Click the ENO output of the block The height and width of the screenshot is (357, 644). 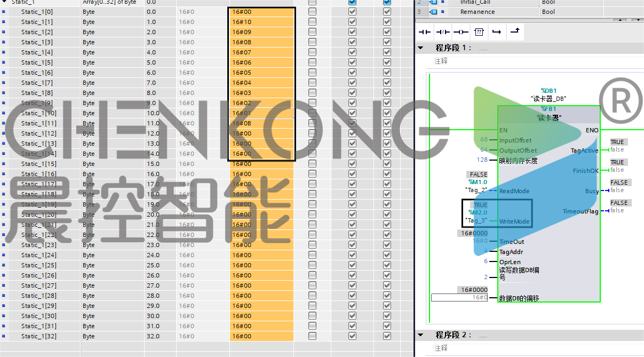(x=592, y=130)
